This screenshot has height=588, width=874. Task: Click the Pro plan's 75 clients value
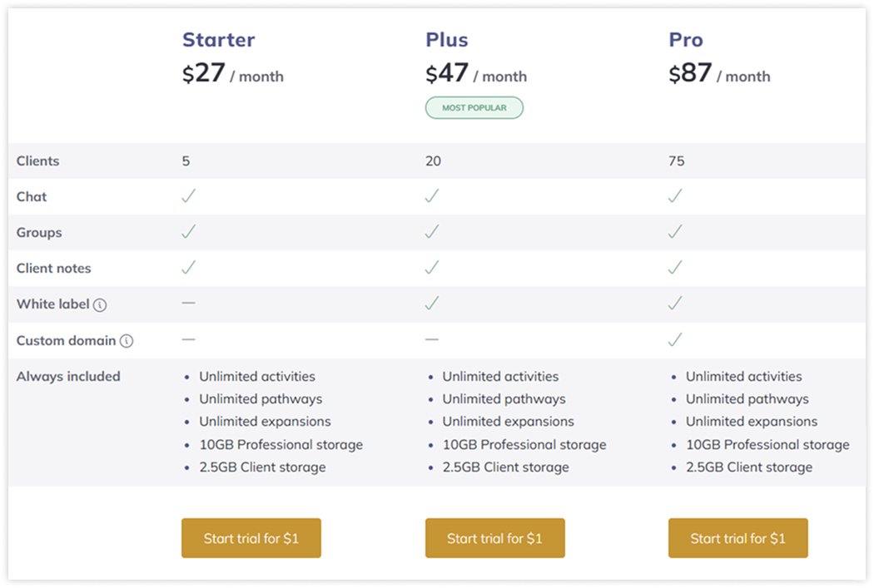click(676, 161)
